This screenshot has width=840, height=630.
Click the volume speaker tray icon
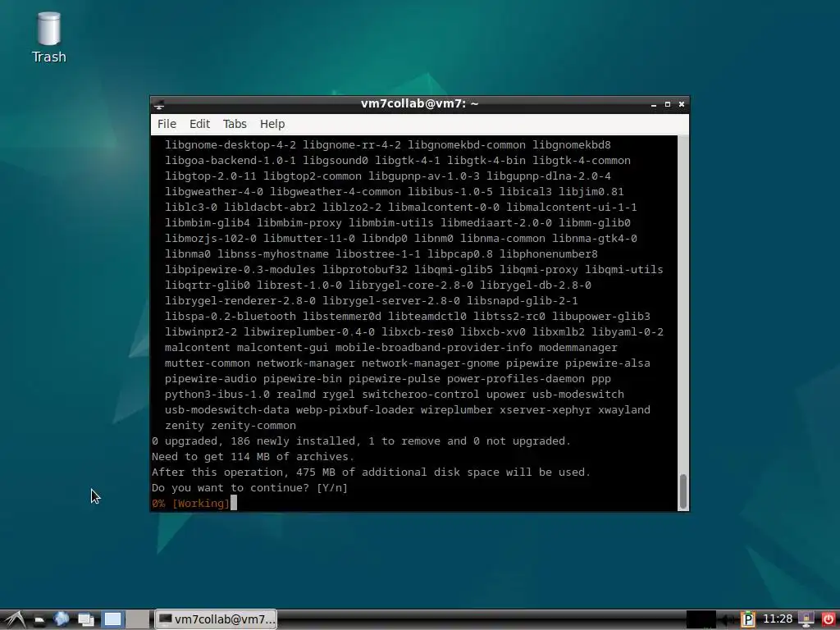(727, 620)
